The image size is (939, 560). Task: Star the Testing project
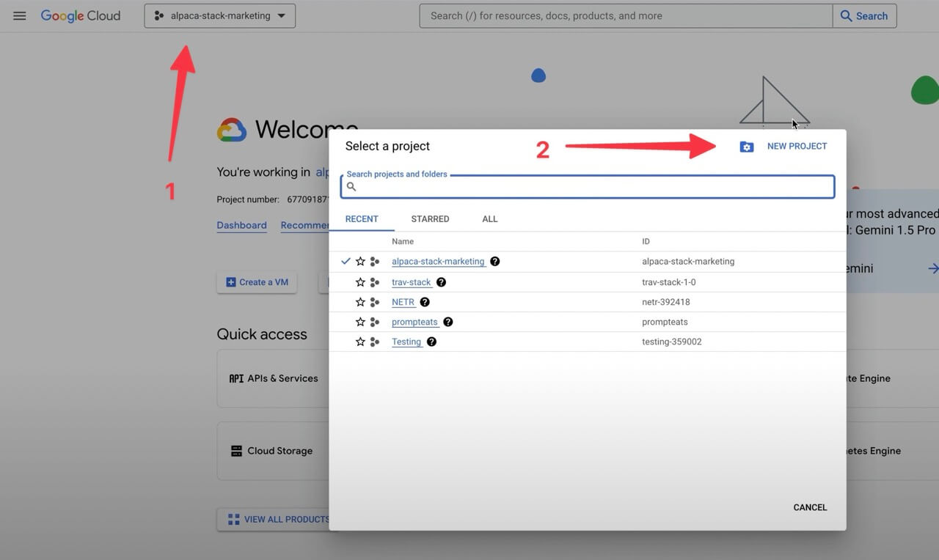pos(360,341)
